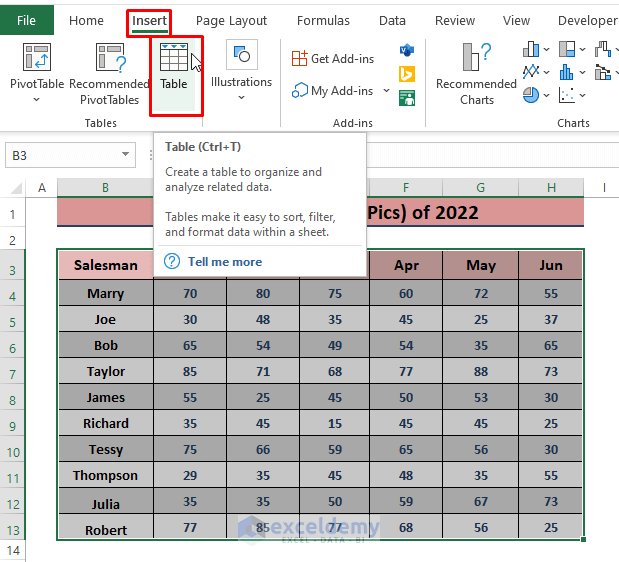619x562 pixels.
Task: Expand column chart dropdown arrow
Action: [x=546, y=50]
